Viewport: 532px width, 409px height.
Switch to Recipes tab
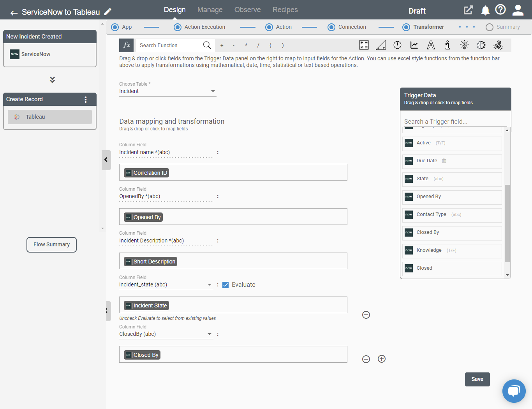[285, 10]
